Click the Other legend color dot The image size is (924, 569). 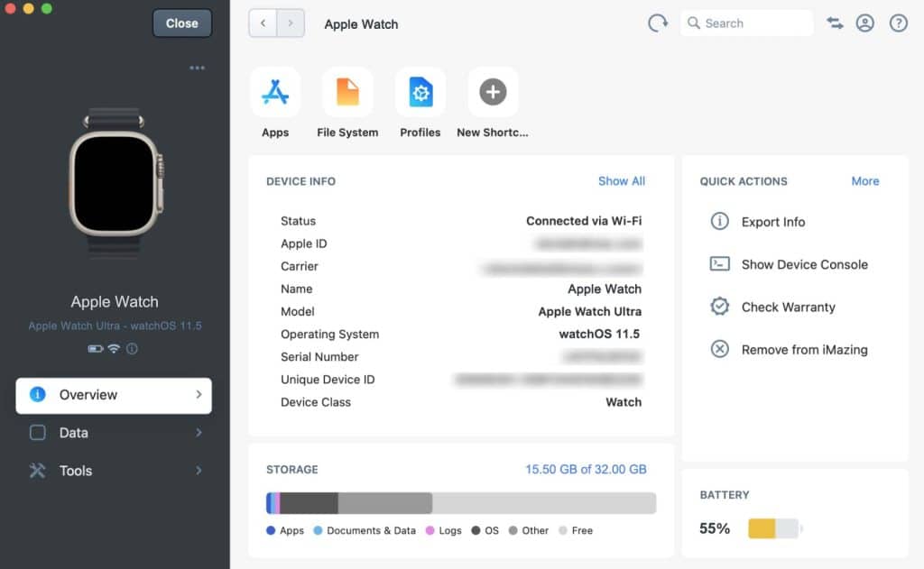point(513,530)
